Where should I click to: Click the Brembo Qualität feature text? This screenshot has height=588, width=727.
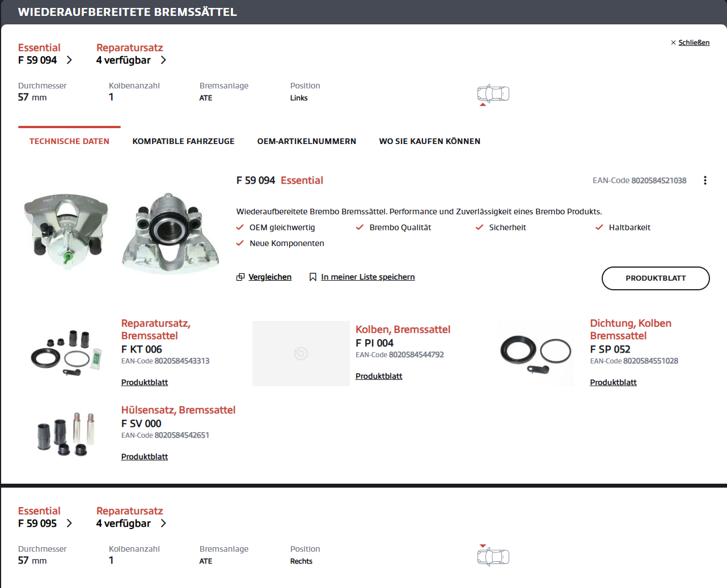click(x=400, y=227)
